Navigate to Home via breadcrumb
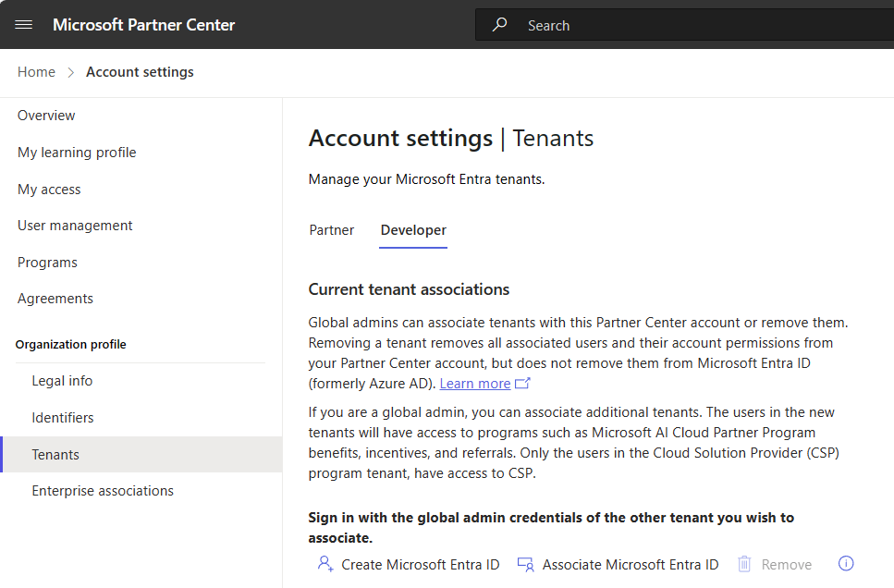The width and height of the screenshot is (894, 588). 36,71
